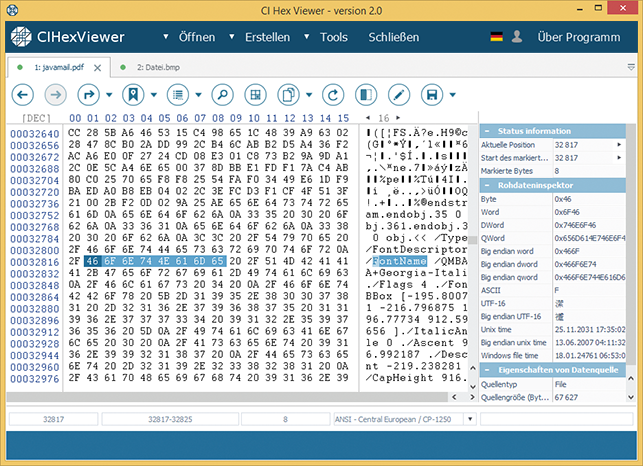Click the Quellentyp value File
This screenshot has width=643, height=466.
point(560,384)
